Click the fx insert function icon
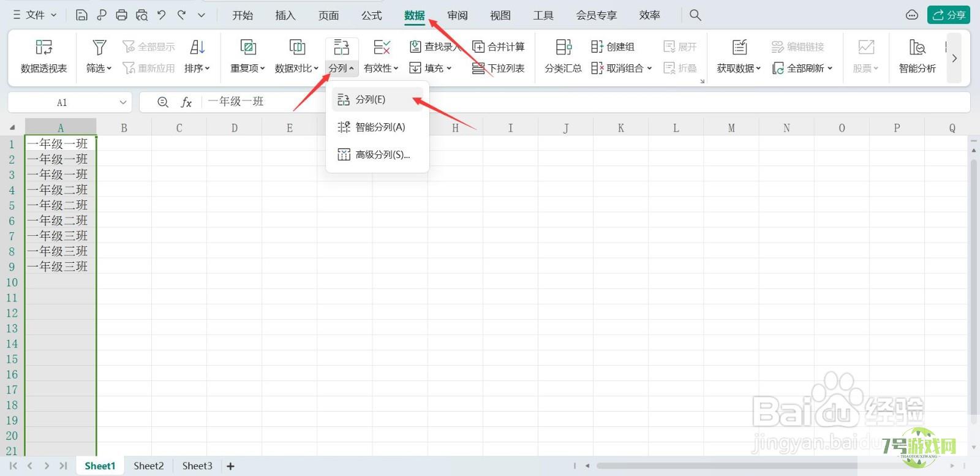980x476 pixels. [186, 102]
